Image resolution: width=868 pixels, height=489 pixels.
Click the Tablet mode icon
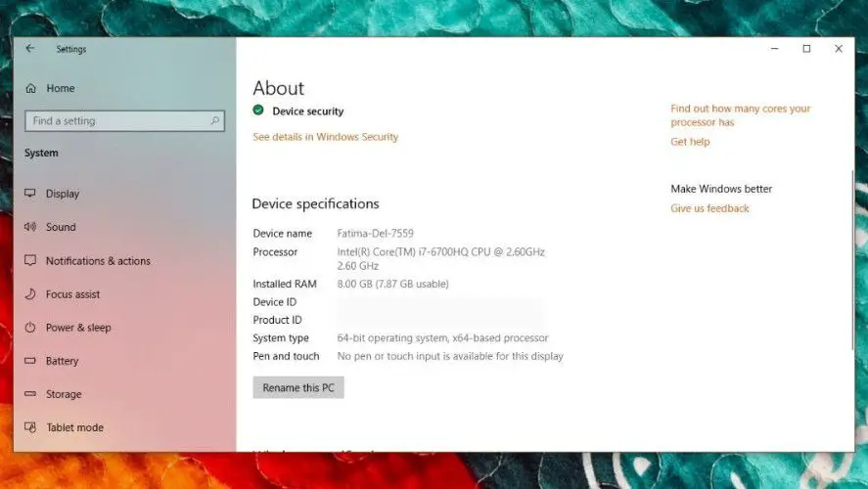tap(30, 427)
